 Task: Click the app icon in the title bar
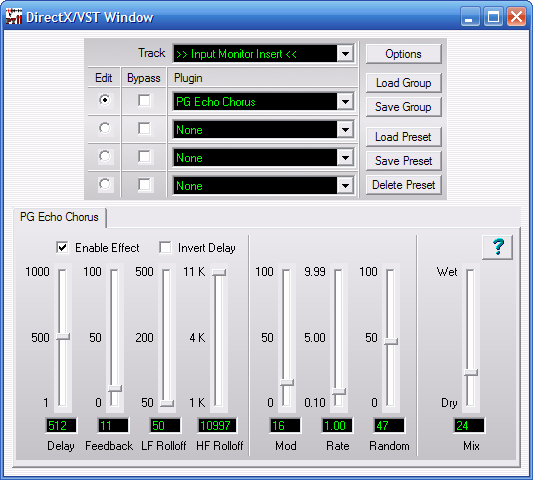(14, 16)
